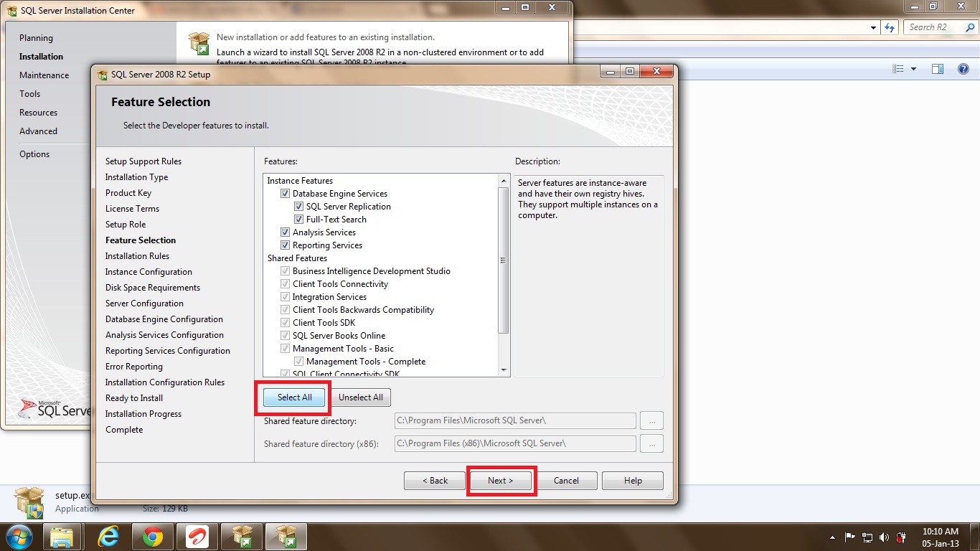Show hidden system tray icons
This screenshot has height=551, width=980.
pos(832,537)
